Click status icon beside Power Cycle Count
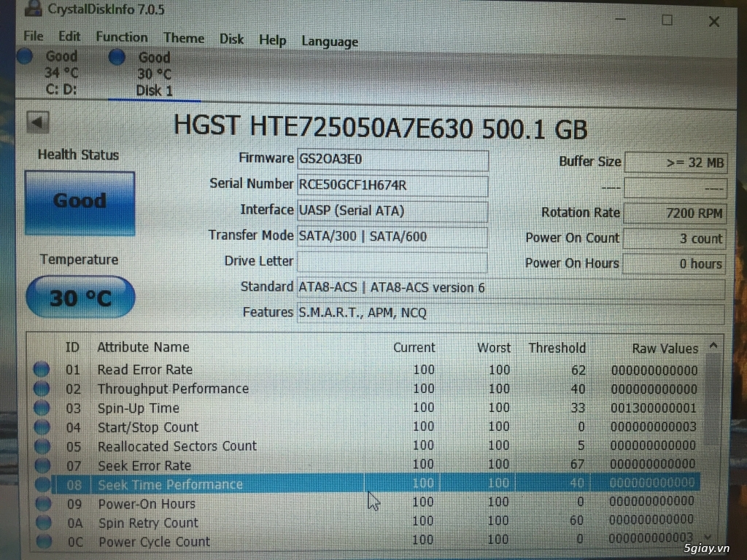 point(44,542)
